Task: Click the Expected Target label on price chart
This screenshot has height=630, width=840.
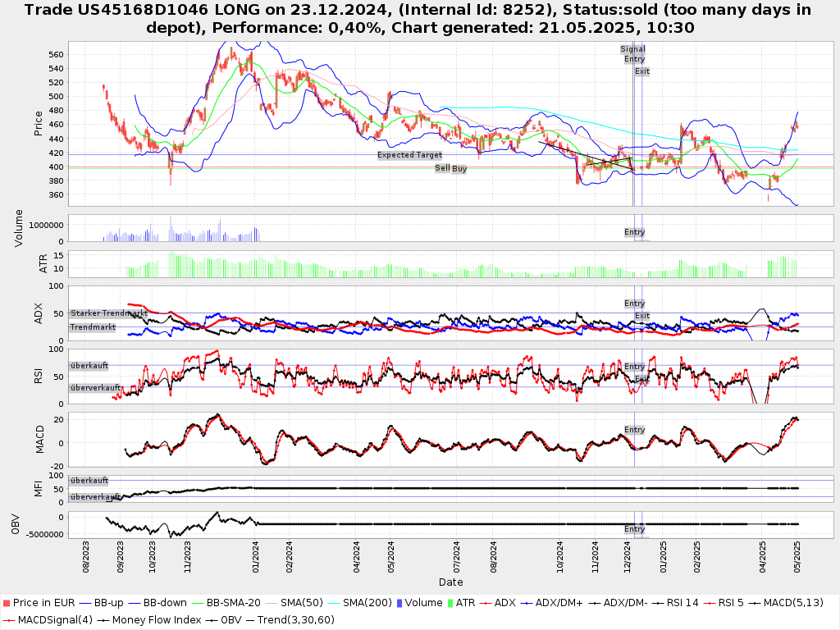Action: pos(409,155)
